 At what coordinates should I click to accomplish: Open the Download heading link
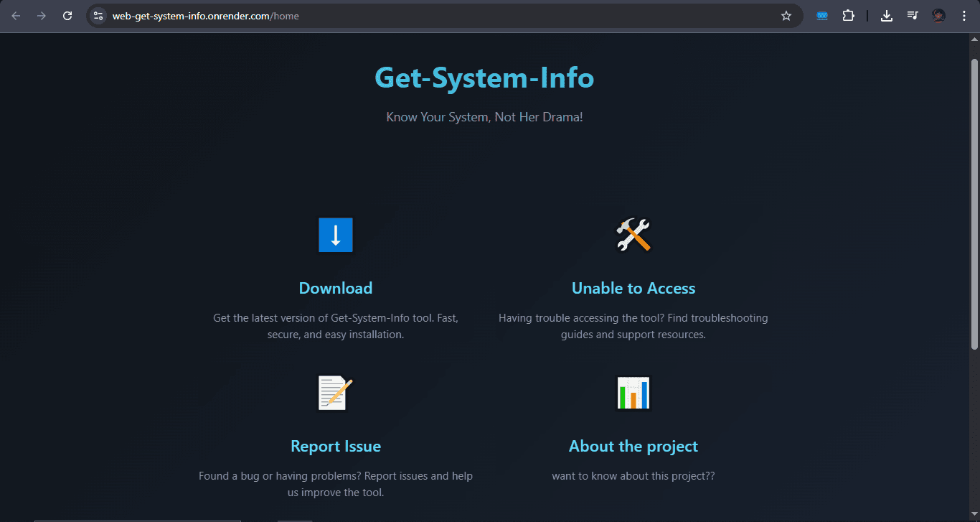tap(336, 288)
